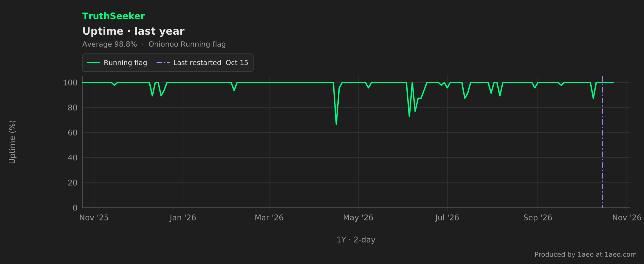Click the TruthSeeker relay name
The height and width of the screenshot is (264, 644).
point(113,16)
